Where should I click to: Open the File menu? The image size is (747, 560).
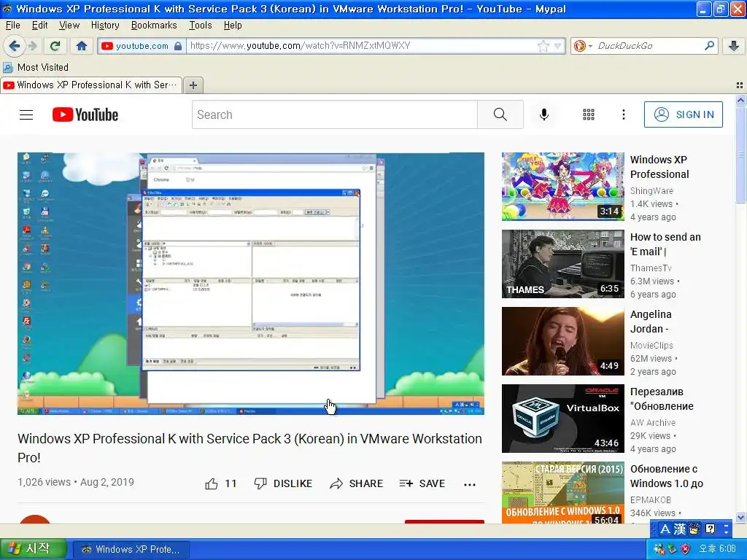coord(13,26)
